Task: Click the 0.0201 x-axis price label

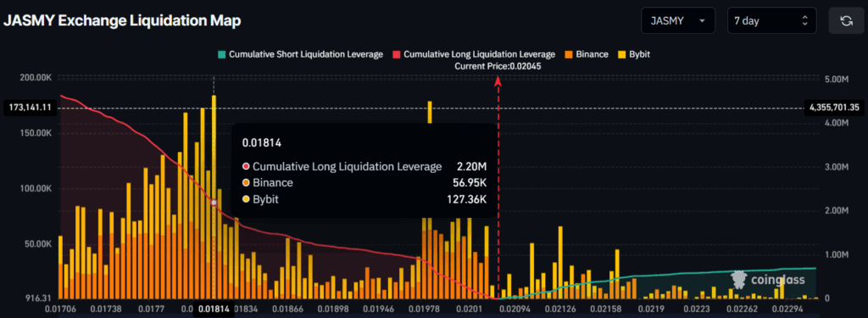Action: [470, 310]
